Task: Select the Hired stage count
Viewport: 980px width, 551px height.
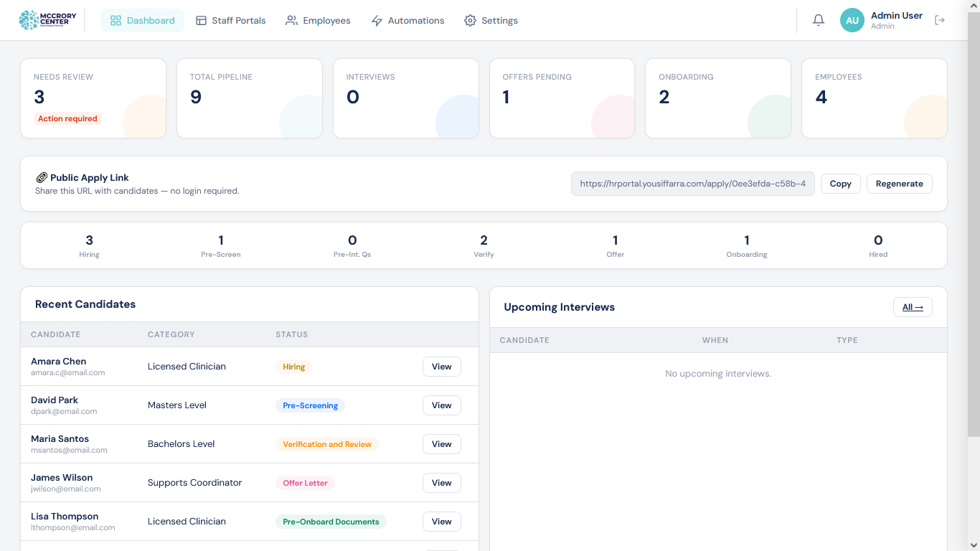Action: click(x=878, y=245)
